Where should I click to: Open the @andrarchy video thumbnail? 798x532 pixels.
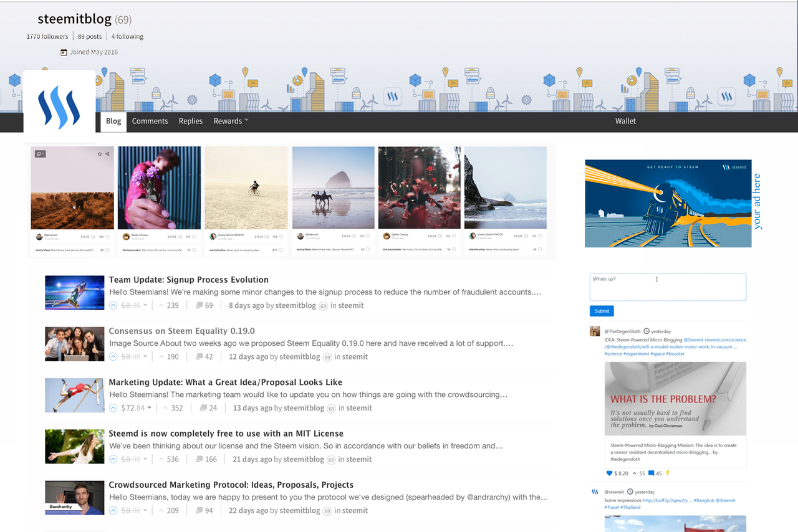(x=75, y=498)
